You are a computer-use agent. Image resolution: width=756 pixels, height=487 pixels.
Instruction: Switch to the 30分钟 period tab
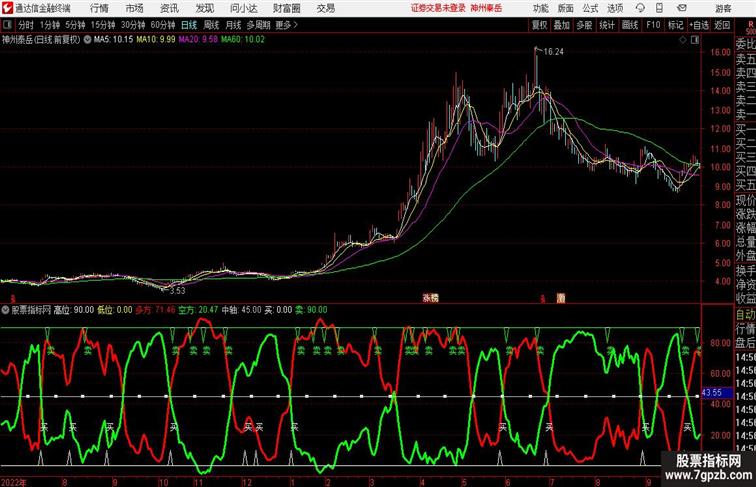[x=133, y=25]
